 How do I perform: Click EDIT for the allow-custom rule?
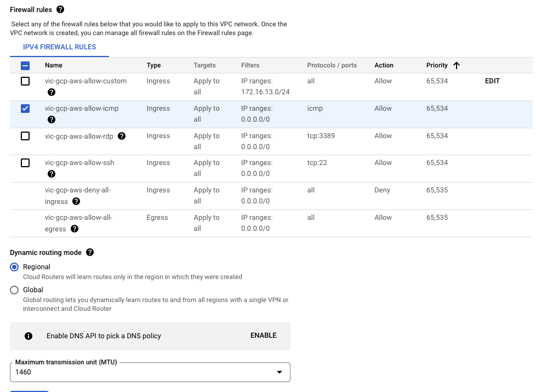[x=492, y=81]
